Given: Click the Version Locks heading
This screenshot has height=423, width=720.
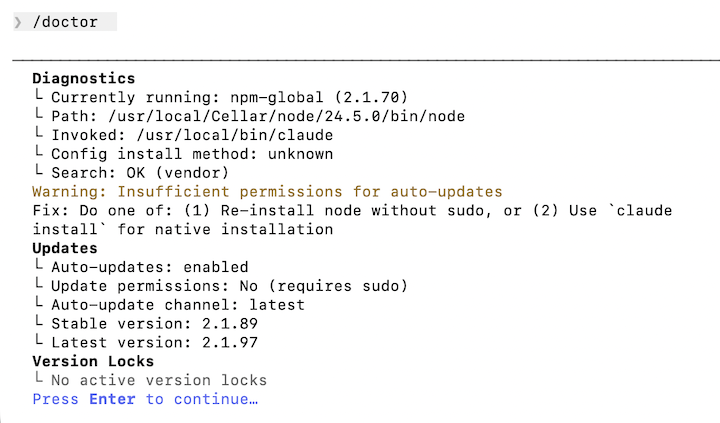Looking at the screenshot, I should coord(93,361).
